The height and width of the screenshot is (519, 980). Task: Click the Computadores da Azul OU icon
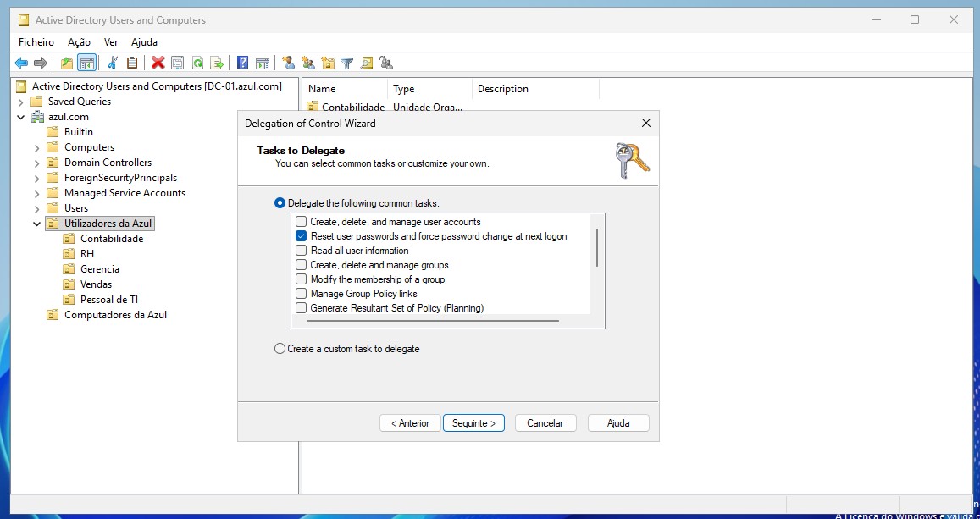pos(53,315)
